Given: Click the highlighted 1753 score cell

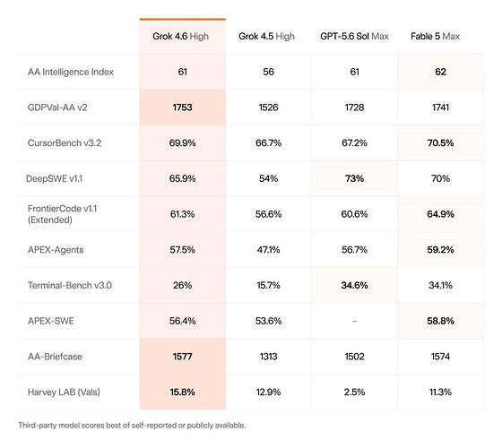Looking at the screenshot, I should (183, 108).
